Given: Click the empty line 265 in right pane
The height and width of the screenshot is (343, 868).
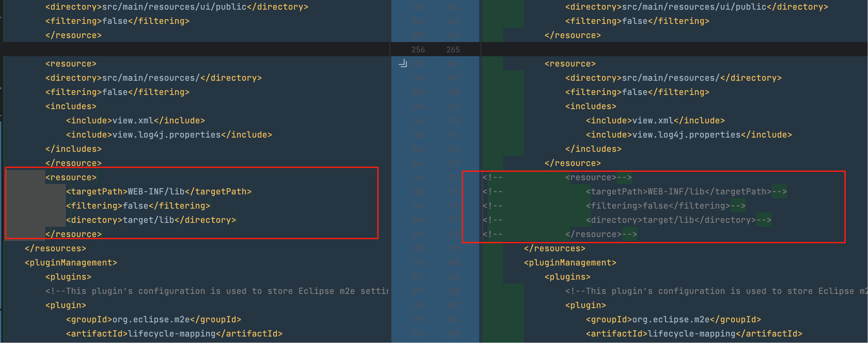Looking at the screenshot, I should (674, 49).
